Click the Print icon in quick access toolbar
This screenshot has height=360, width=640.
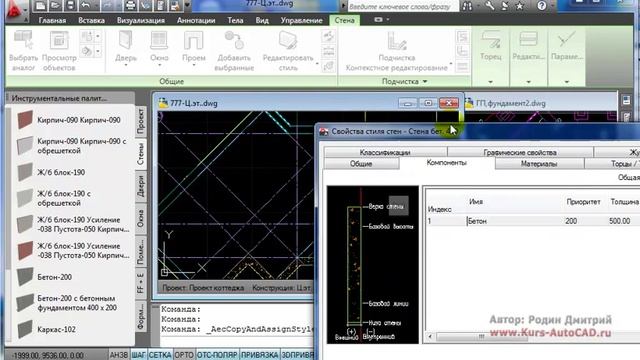[130, 6]
